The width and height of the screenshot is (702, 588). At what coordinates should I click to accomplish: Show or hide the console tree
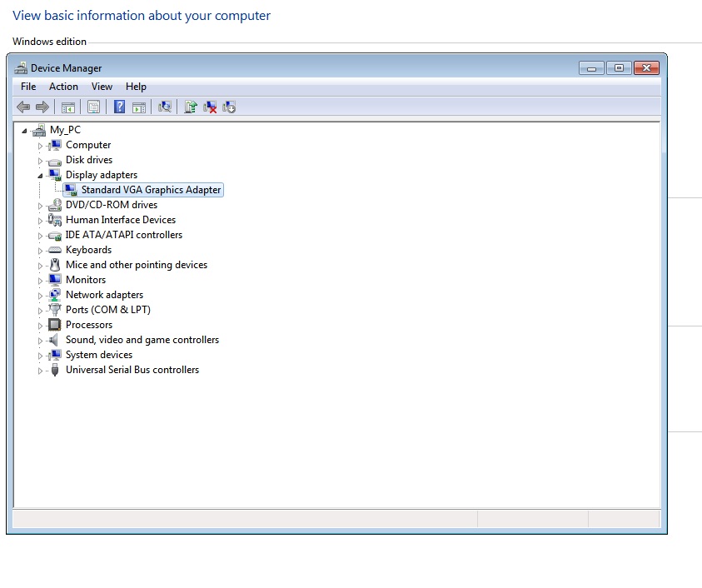tap(68, 107)
